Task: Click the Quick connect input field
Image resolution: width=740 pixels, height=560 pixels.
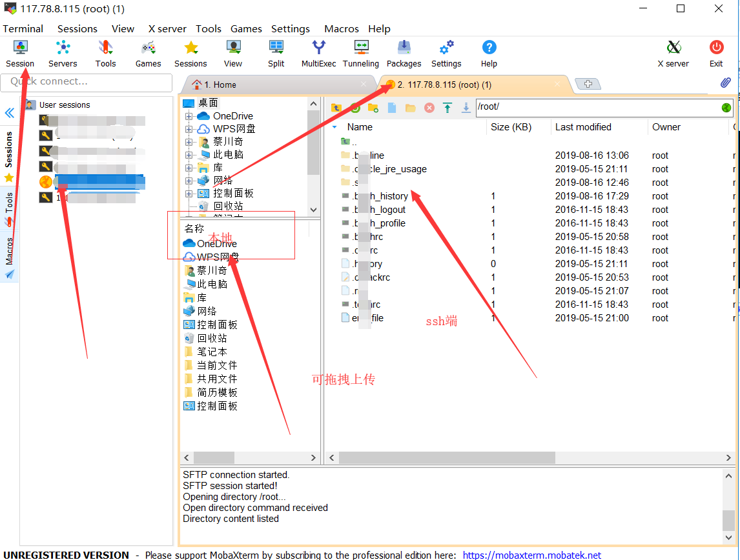Action: [87, 82]
